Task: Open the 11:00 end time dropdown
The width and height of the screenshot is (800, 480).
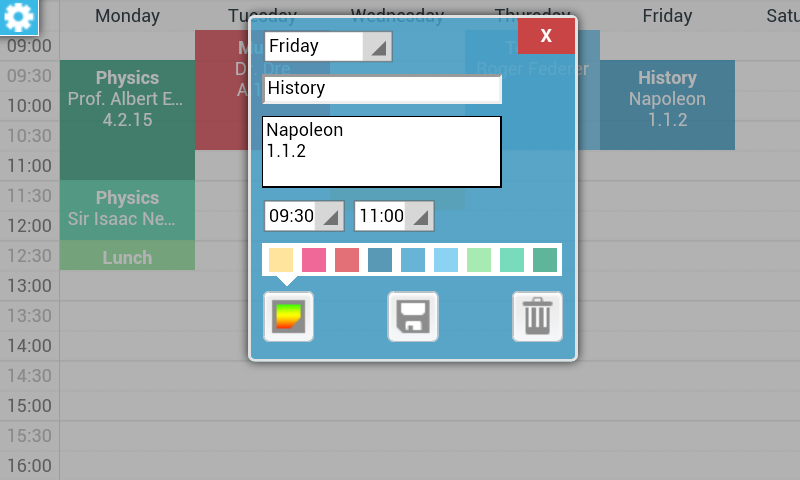Action: pyautogui.click(x=394, y=216)
